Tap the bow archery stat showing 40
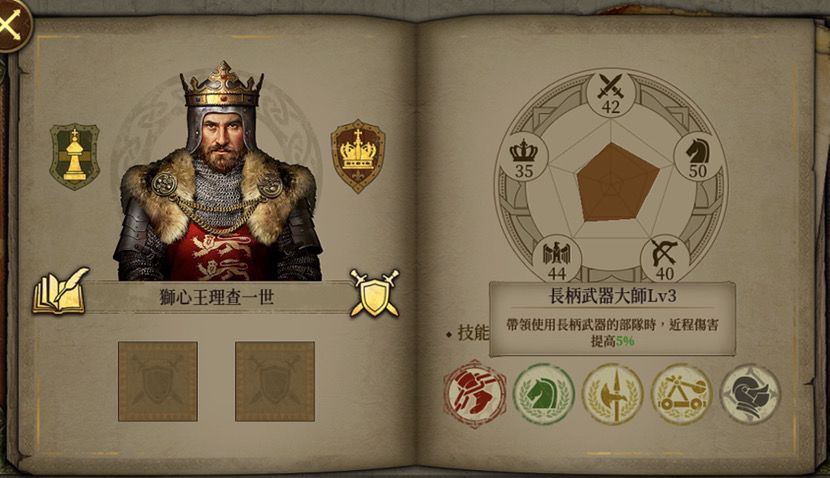 [665, 259]
